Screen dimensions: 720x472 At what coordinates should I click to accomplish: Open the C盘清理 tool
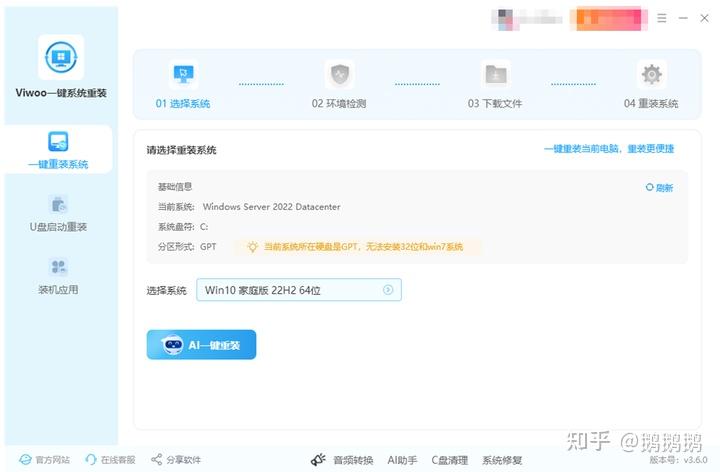[x=450, y=460]
